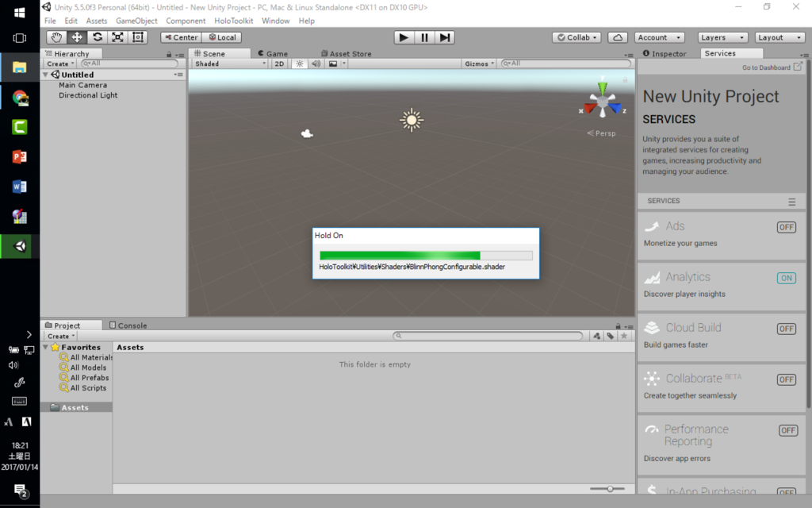Click the cloud services icon
The width and height of the screenshot is (812, 508).
[617, 37]
